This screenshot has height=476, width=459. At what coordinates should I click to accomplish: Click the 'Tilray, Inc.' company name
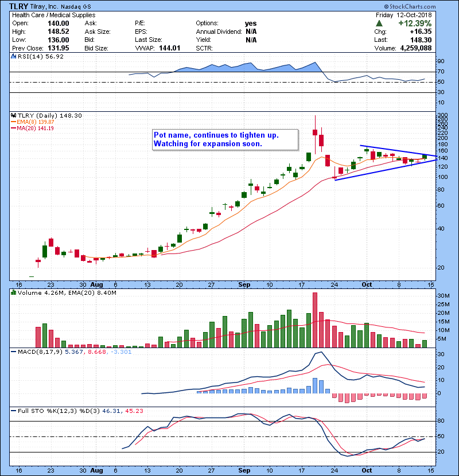(44, 6)
